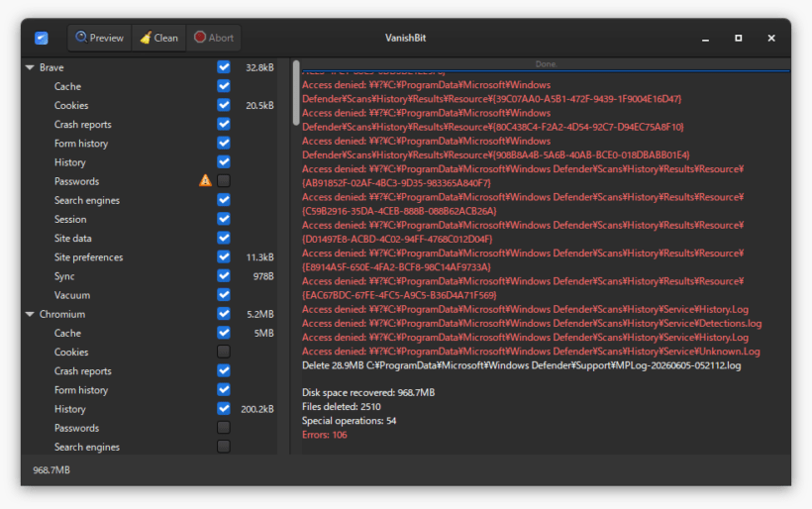
Task: Select Chromium's Cache row label
Action: tap(68, 334)
